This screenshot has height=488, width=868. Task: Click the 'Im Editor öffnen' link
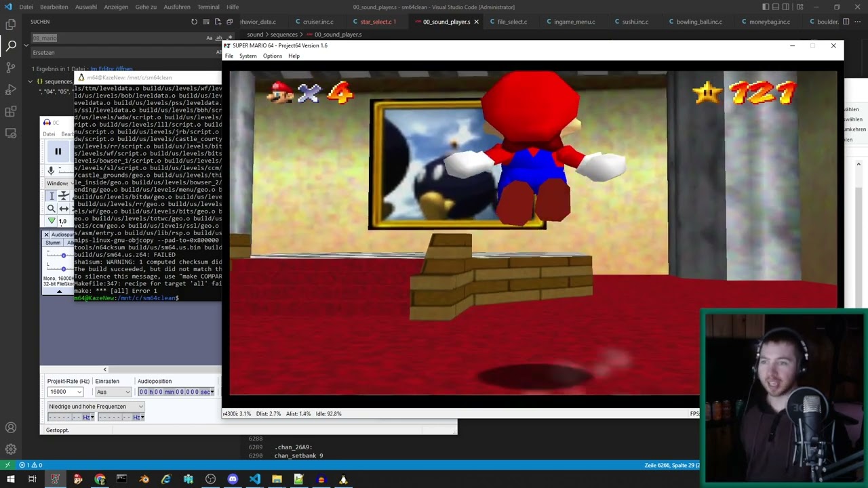pyautogui.click(x=111, y=68)
